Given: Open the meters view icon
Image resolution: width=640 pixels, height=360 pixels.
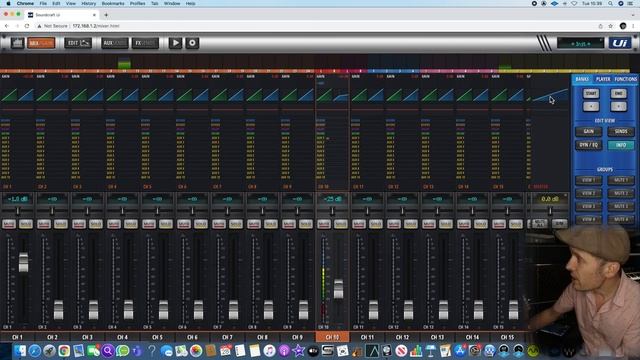Looking at the screenshot, I should click(17, 43).
